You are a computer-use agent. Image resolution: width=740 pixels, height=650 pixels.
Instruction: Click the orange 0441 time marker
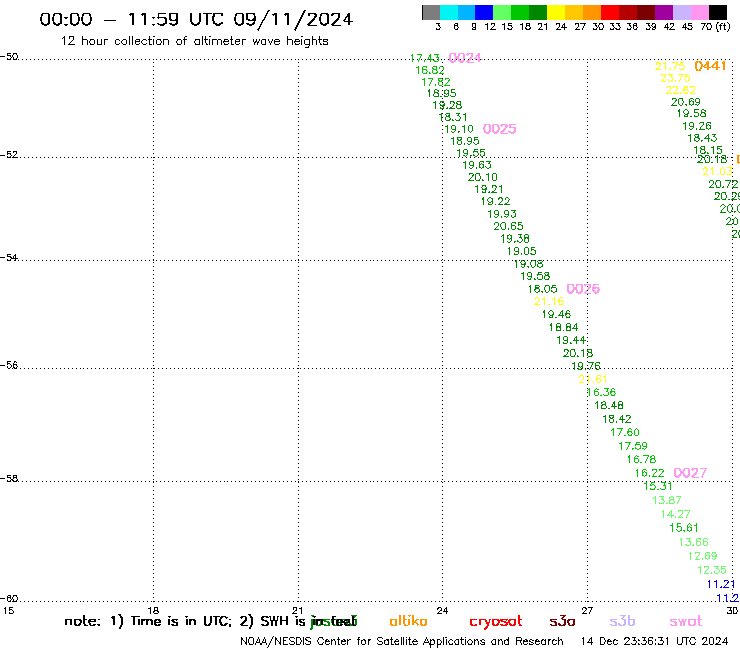point(710,66)
